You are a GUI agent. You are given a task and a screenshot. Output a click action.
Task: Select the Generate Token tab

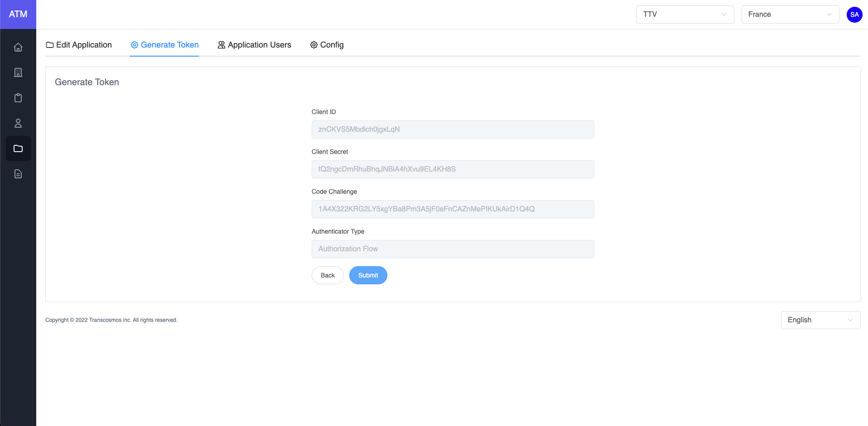click(x=164, y=45)
